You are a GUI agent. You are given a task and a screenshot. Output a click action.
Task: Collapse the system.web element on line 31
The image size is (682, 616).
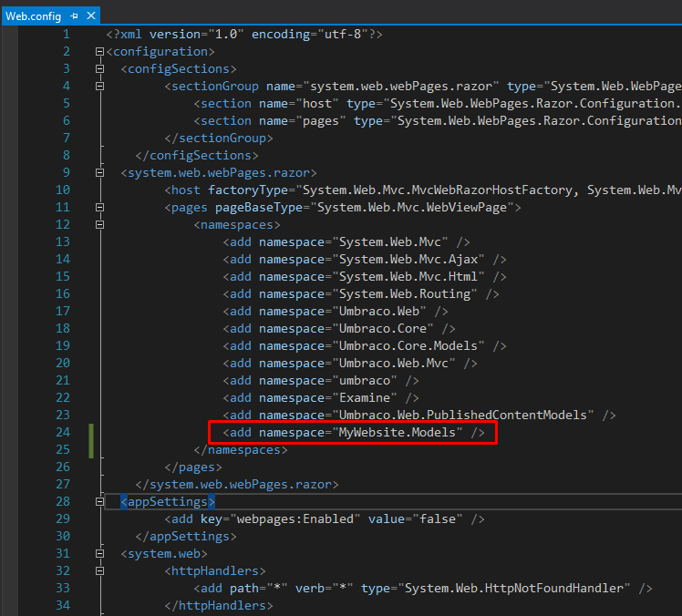(x=99, y=553)
